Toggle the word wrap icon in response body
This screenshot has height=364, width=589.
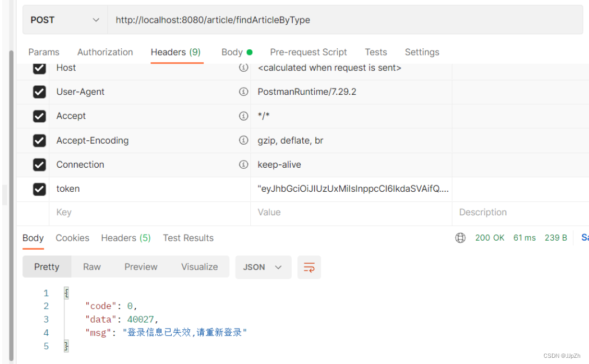coord(309,267)
